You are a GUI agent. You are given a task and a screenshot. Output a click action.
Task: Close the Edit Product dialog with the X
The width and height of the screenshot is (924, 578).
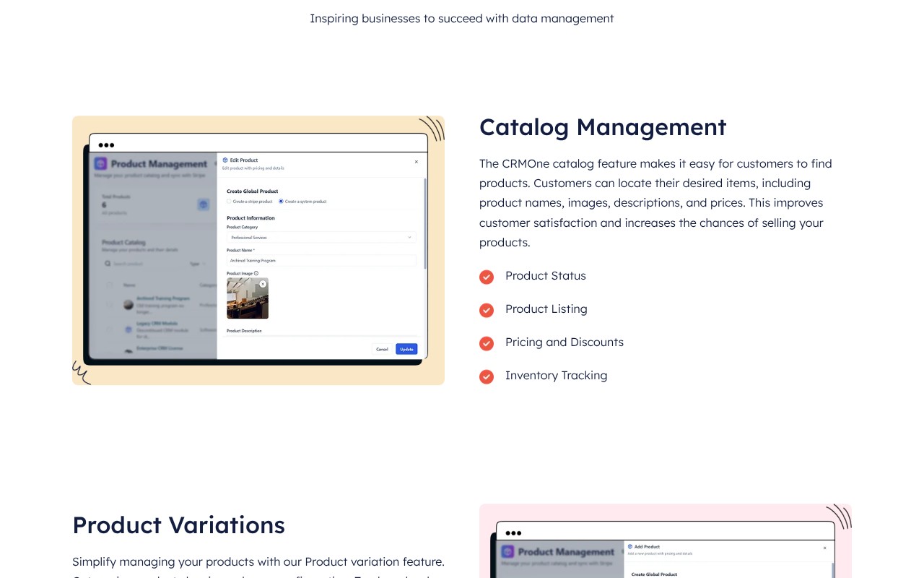(417, 162)
